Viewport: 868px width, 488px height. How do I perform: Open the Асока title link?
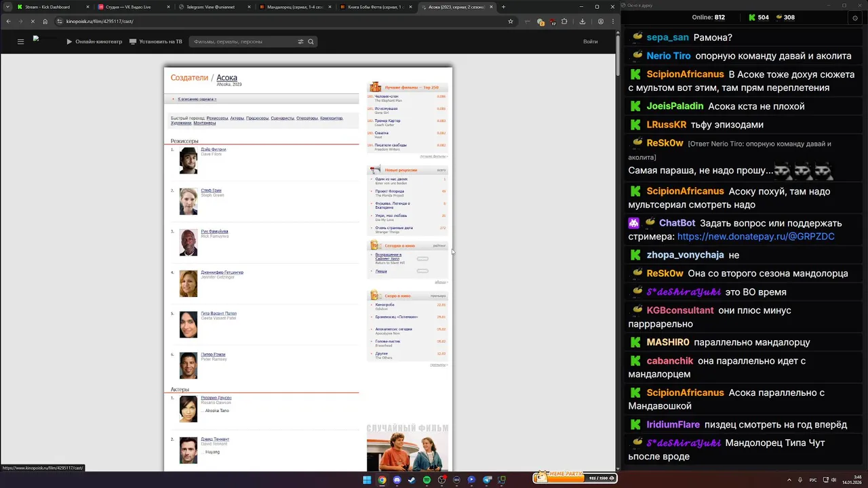[x=226, y=78]
